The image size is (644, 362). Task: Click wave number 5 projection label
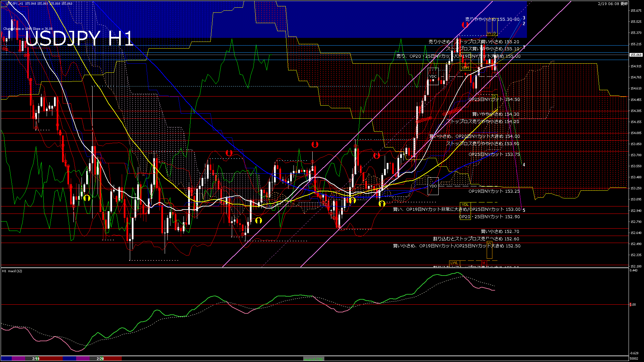pos(524,210)
